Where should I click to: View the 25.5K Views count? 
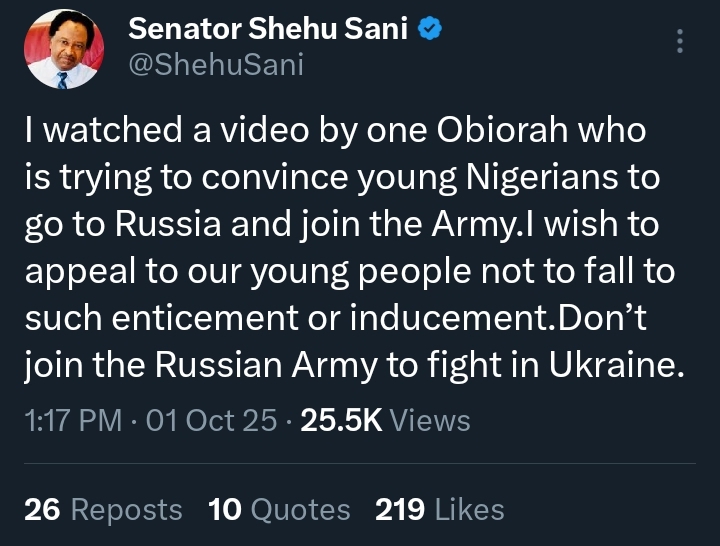385,420
